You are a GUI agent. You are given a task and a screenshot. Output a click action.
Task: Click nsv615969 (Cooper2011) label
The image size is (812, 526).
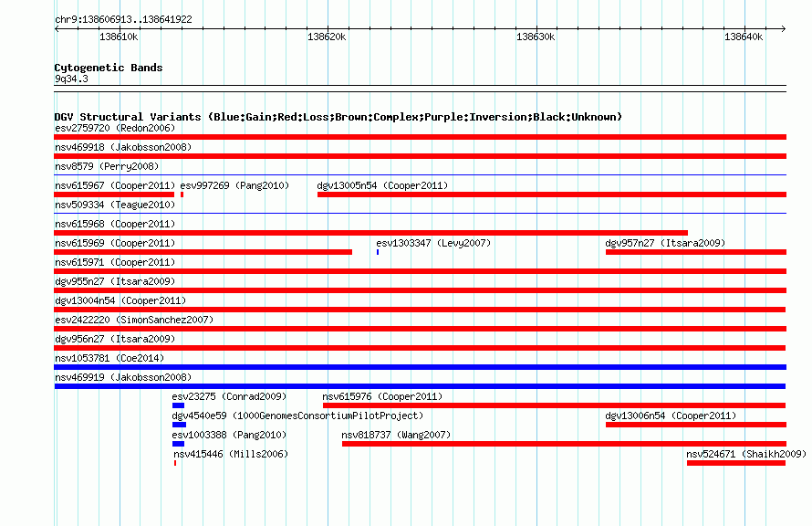click(115, 243)
